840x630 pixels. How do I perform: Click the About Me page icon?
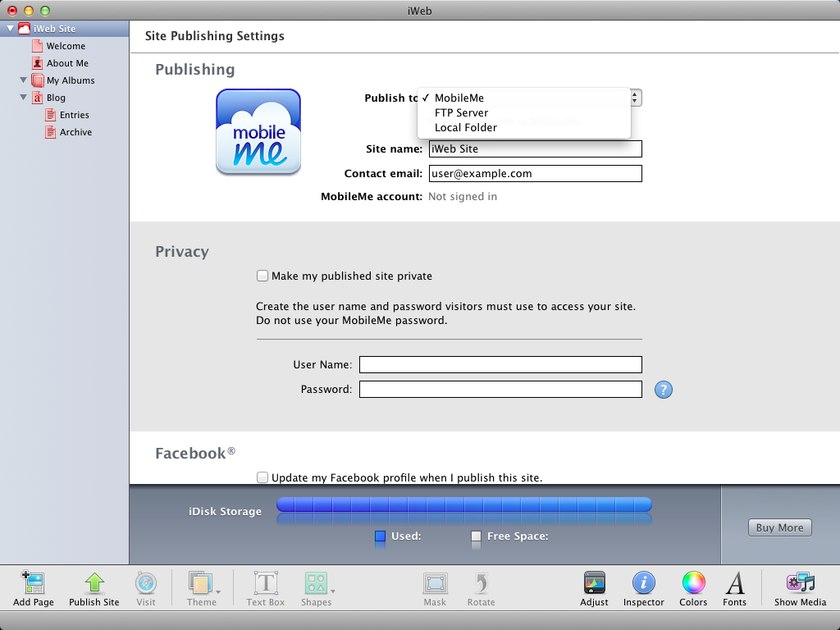37,63
